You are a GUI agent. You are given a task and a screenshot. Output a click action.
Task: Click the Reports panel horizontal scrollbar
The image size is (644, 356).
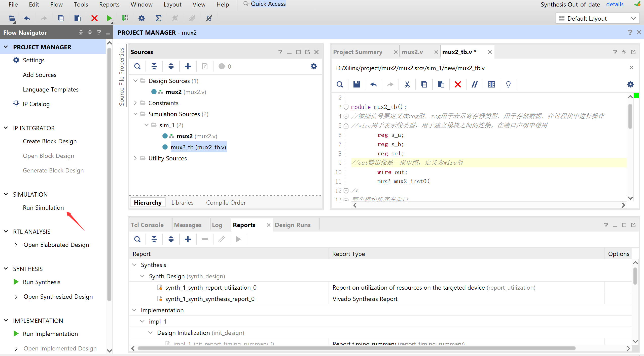click(x=356, y=348)
